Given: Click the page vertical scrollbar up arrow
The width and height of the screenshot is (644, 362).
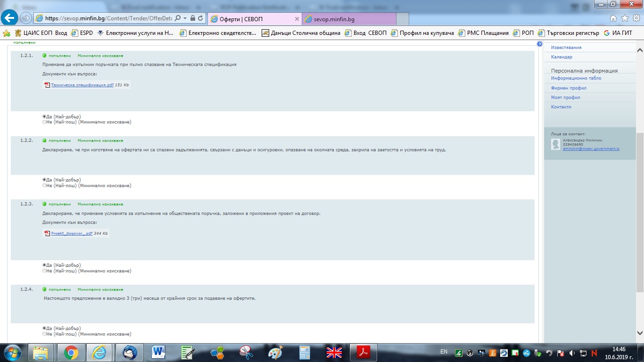Looking at the screenshot, I should point(640,49).
